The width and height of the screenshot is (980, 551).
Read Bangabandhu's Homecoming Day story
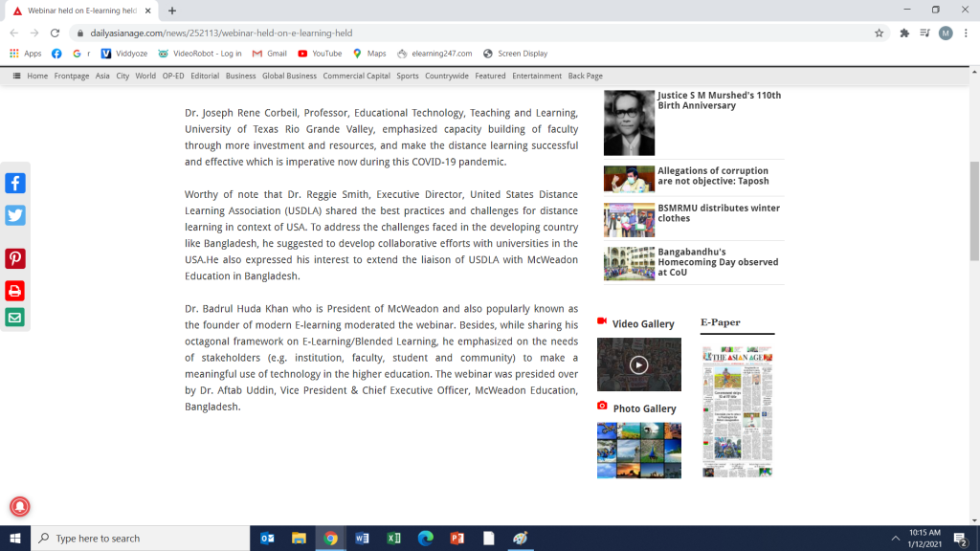718,262
